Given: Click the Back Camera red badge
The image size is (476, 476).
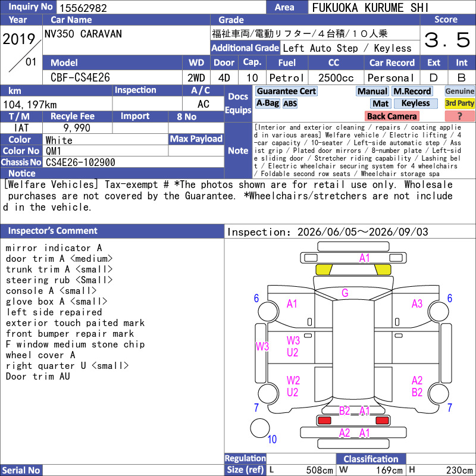Looking at the screenshot, I should coord(392,116).
